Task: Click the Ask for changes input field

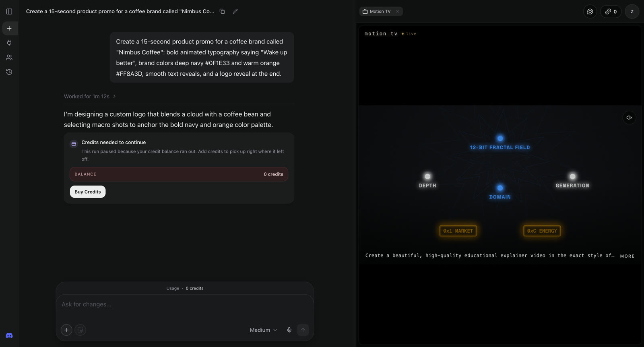Action: pos(185,304)
